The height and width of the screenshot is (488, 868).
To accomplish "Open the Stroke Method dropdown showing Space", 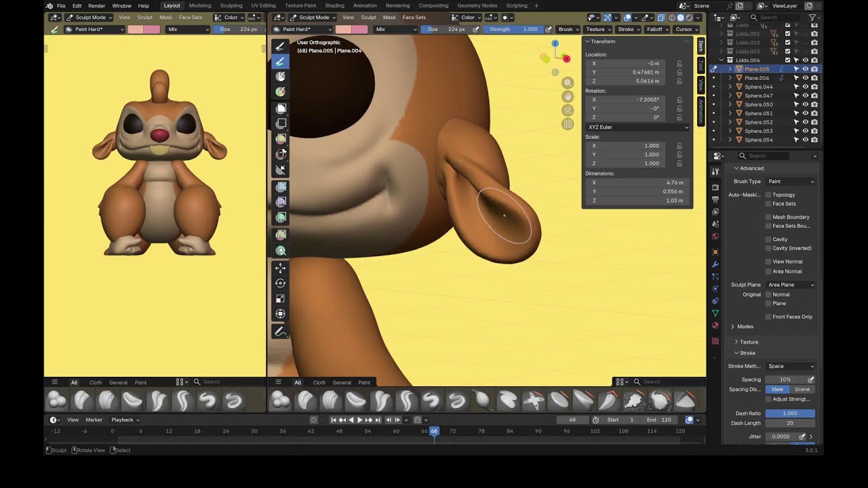I will [791, 366].
